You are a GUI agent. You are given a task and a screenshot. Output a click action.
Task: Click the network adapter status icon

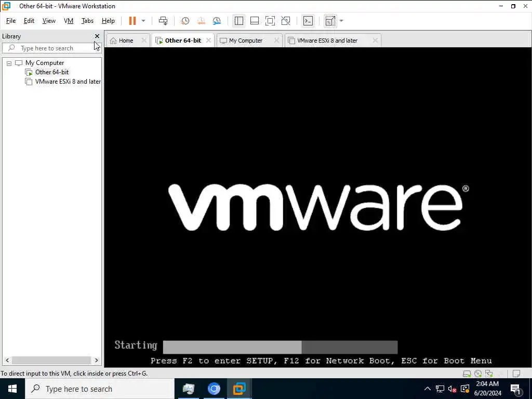489,374
